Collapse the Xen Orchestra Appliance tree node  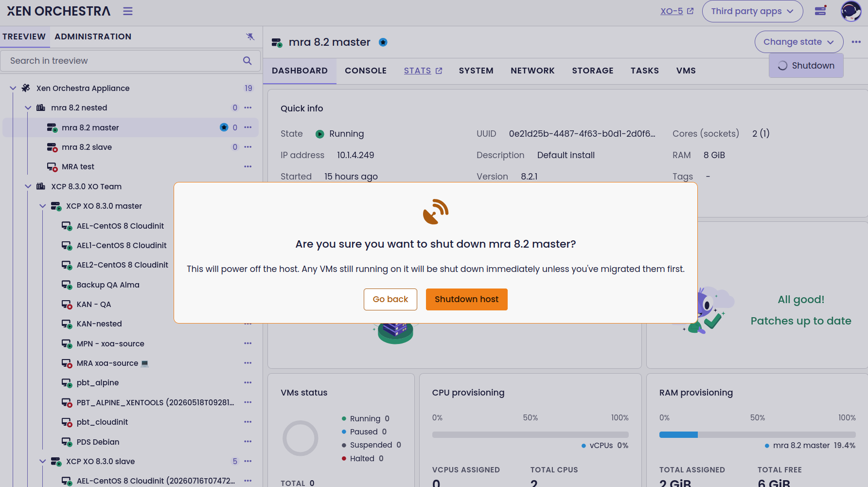(x=13, y=88)
